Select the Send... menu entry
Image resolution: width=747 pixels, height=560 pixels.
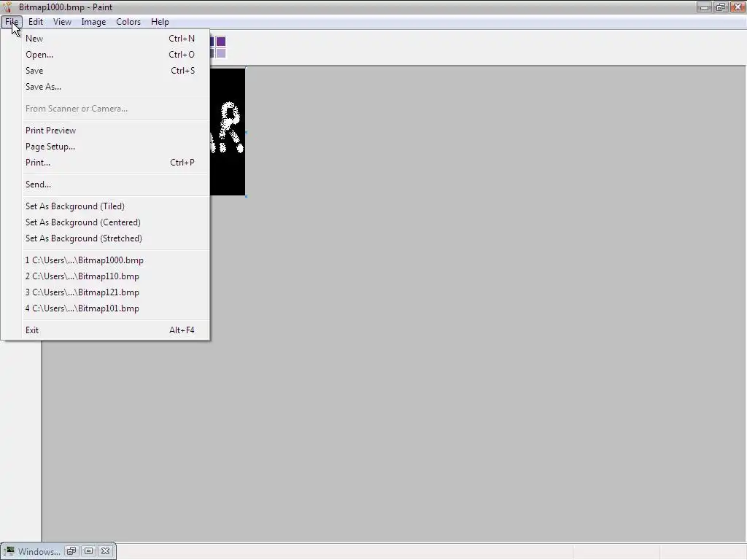[x=106, y=184]
